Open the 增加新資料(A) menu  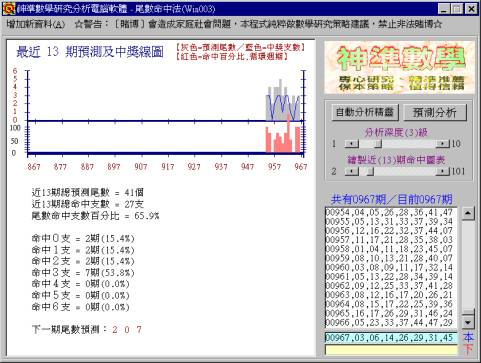(x=35, y=24)
